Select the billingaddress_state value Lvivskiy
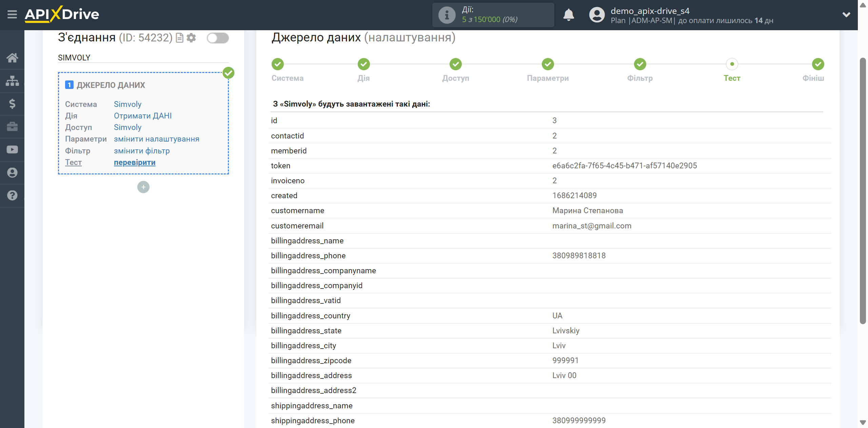Screen dimensions: 868x428 [566, 331]
